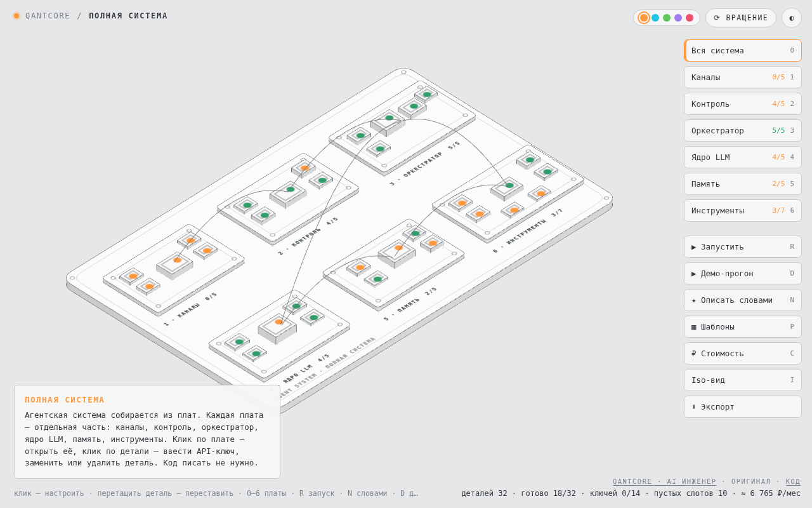
Task: Click the central chip on the Контроль board
Action: (x=288, y=194)
